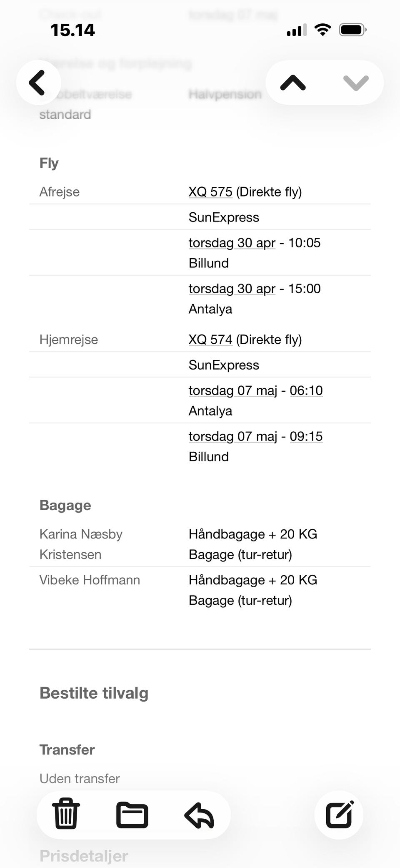Delete this email with trash icon
This screenshot has height=868, width=400.
pyautogui.click(x=66, y=813)
